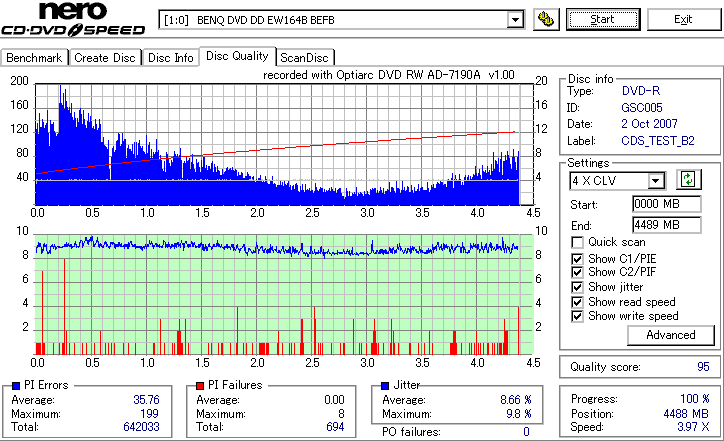The image size is (724, 441).
Task: Click the refresh speed settings icon
Action: coord(688,180)
